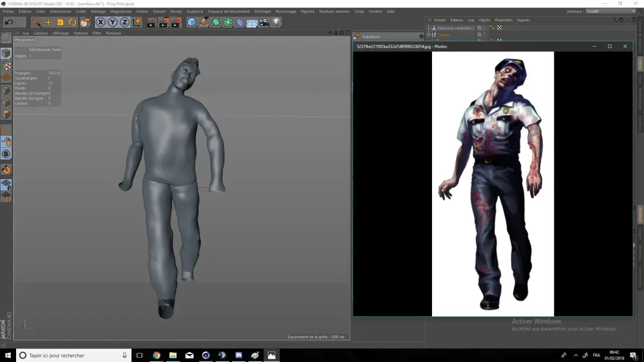Open Object Manager Objets menu
Viewport: 644px width, 362px height.
(485, 20)
